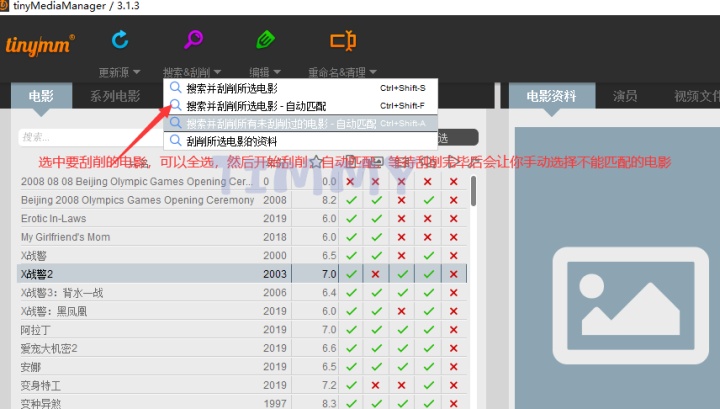This screenshot has height=409, width=720.
Task: Click year 2019 in the 安娜 row
Action: click(275, 366)
